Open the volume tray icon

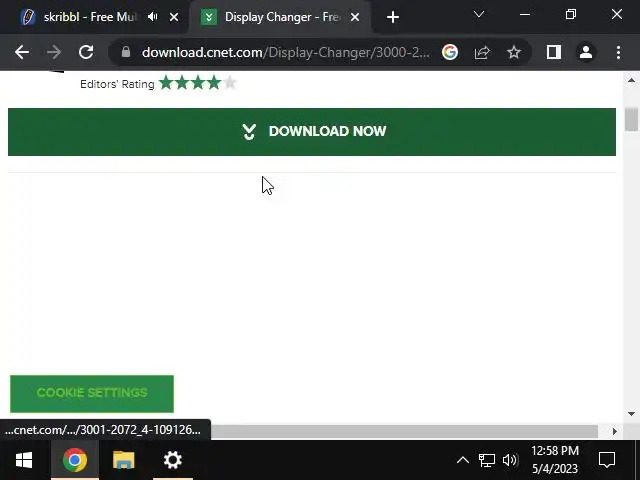click(x=510, y=460)
